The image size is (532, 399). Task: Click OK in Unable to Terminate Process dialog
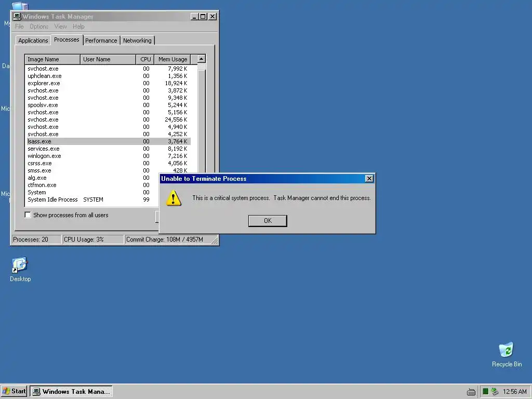tap(268, 220)
